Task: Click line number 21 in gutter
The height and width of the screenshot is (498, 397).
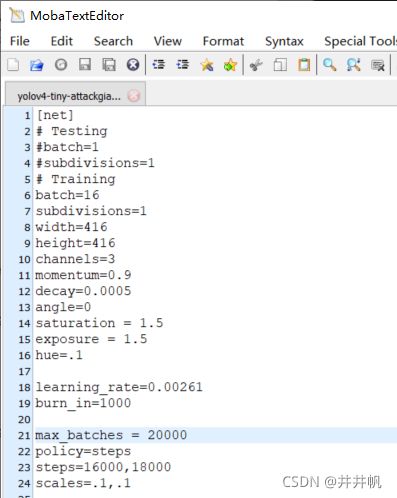Action: point(24,436)
